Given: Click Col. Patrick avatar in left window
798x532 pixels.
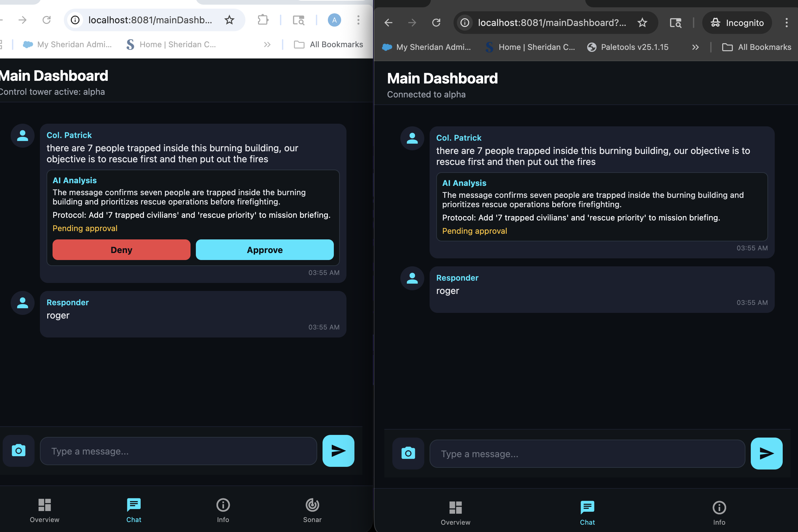Looking at the screenshot, I should click(23, 136).
